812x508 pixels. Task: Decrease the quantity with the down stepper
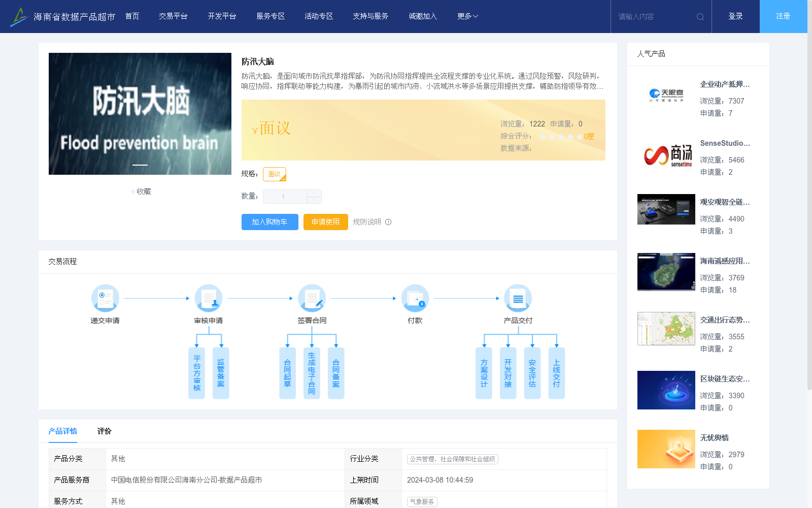coord(314,200)
